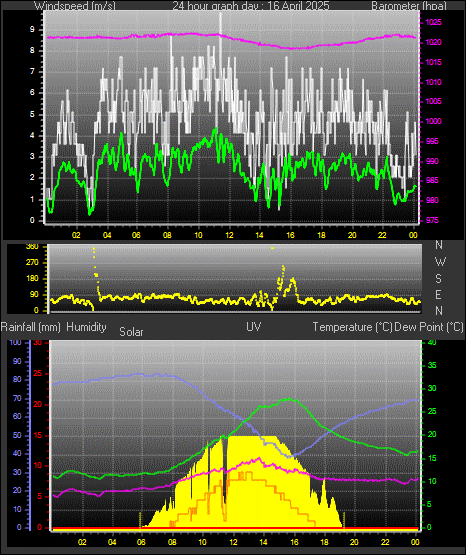Click hour 22 on the windspeed chart axis

[x=382, y=235]
